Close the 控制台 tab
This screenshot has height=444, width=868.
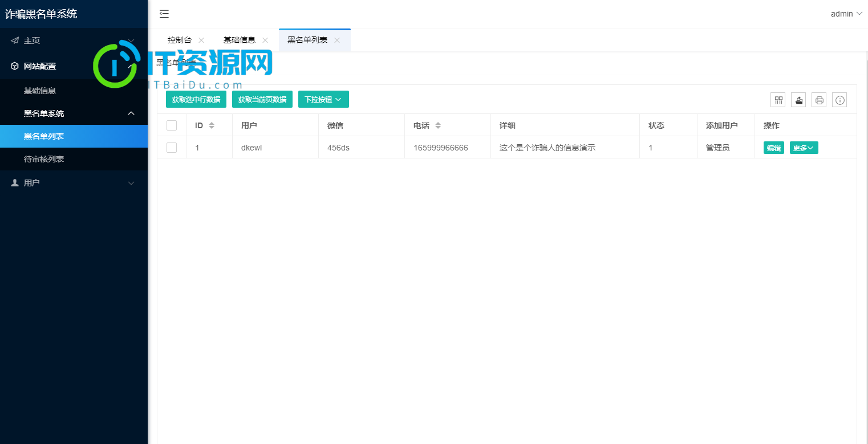tap(201, 40)
